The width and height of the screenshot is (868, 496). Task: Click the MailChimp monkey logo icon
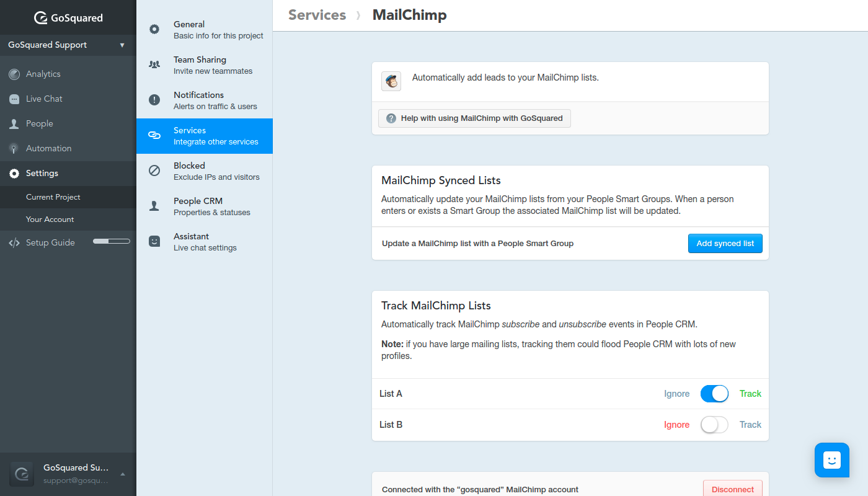(x=391, y=81)
